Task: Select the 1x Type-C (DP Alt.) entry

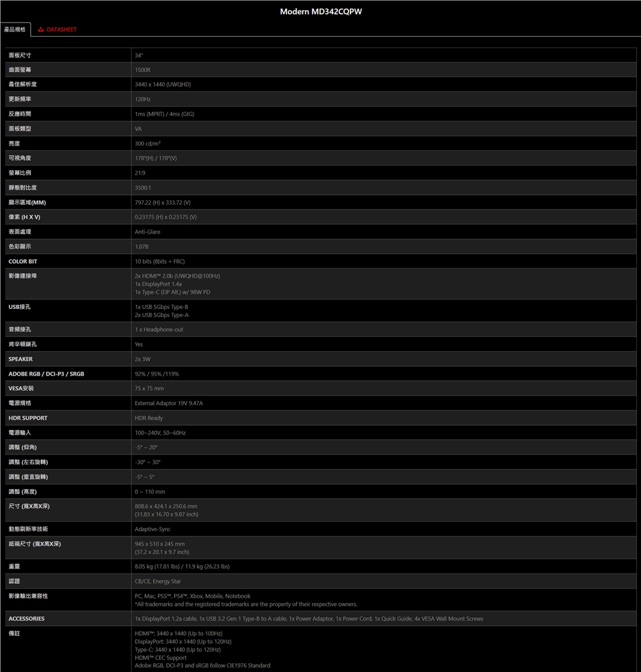Action: pyautogui.click(x=172, y=292)
